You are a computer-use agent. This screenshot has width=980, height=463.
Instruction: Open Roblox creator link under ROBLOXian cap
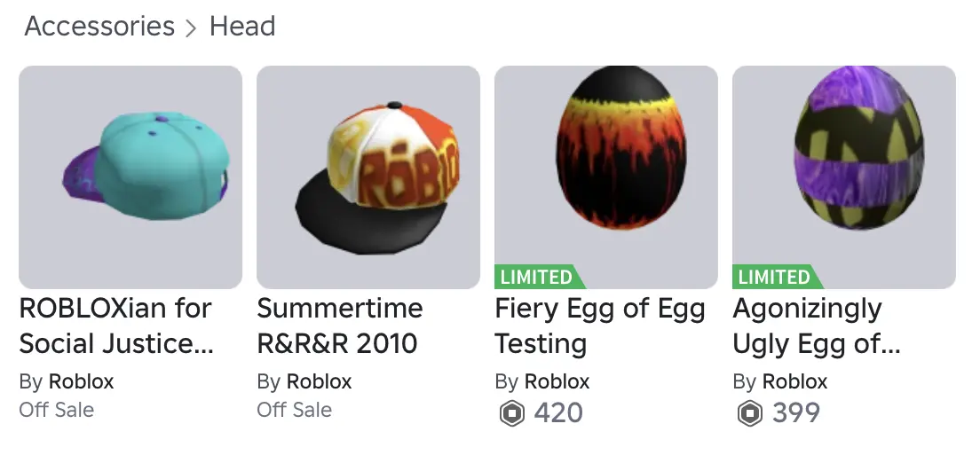pyautogui.click(x=82, y=382)
